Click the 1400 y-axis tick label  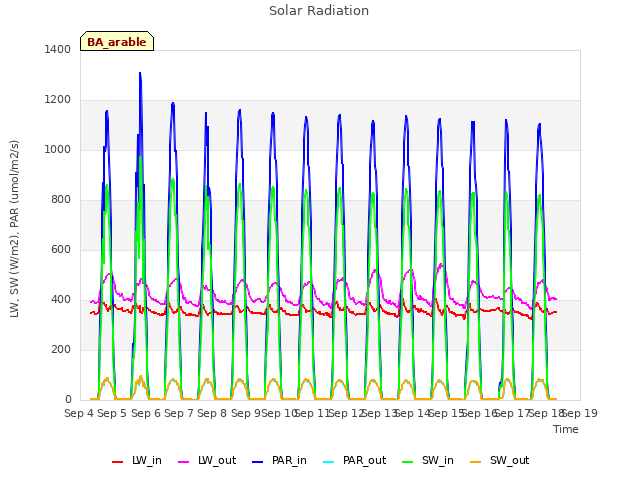pos(58,49)
